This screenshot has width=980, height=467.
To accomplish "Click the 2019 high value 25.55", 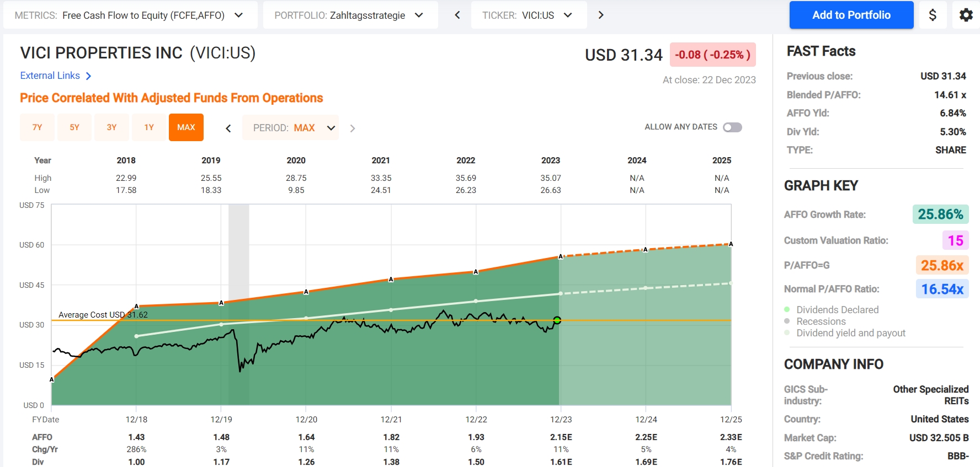I will [x=211, y=178].
